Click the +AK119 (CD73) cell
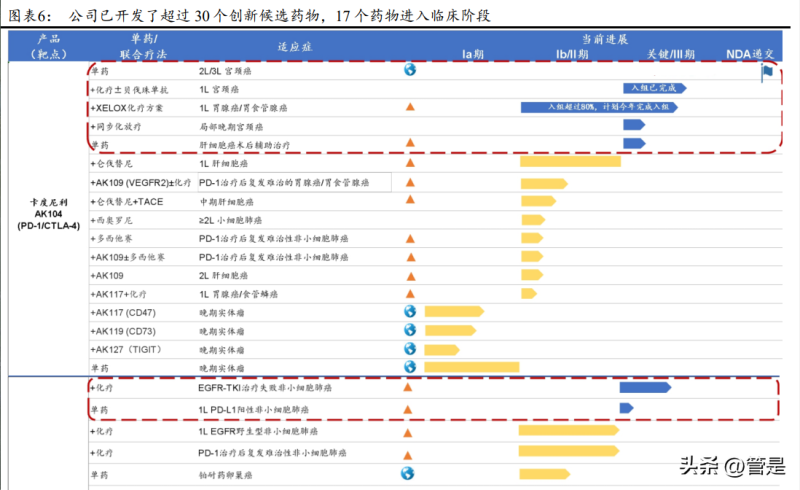Screen dimensions: 800x490 [x=123, y=331]
